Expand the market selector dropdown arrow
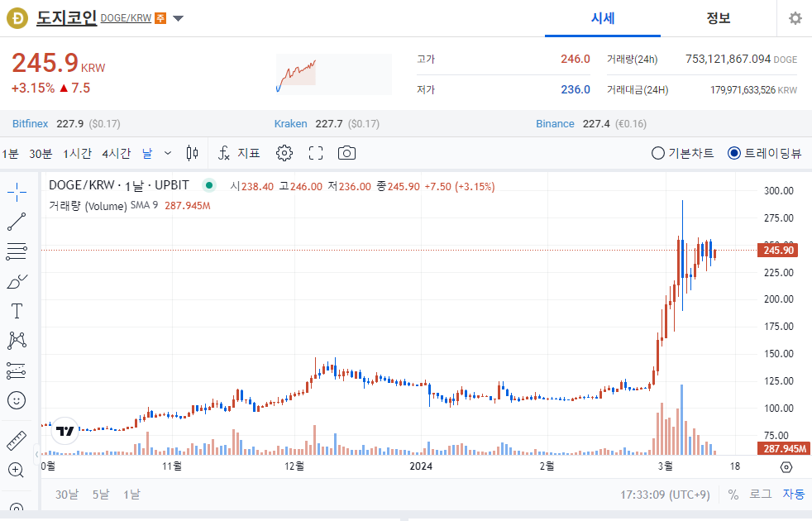Image resolution: width=812 pixels, height=521 pixels. pos(178,19)
